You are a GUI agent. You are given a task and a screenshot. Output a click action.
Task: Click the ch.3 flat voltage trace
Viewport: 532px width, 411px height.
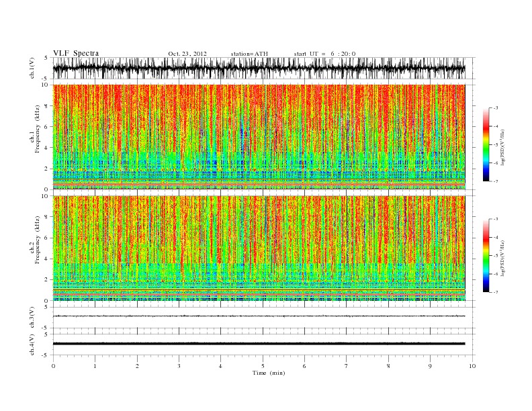tap(259, 316)
